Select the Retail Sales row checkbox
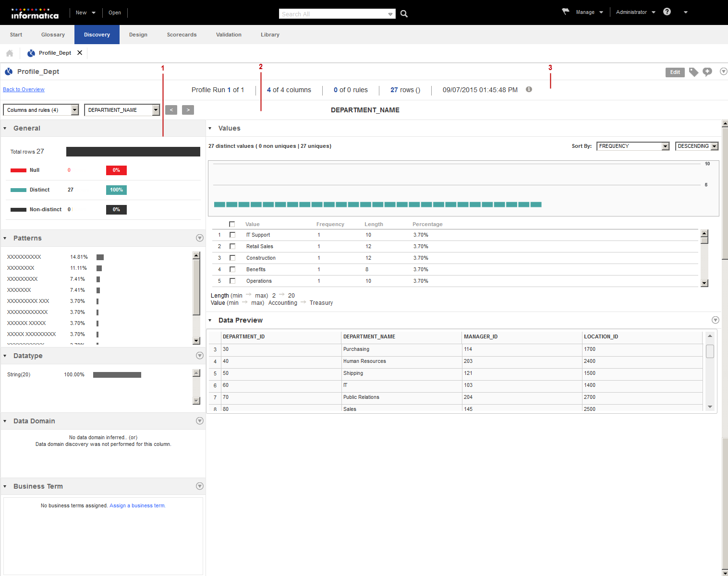Image resolution: width=728 pixels, height=576 pixels. [x=232, y=246]
